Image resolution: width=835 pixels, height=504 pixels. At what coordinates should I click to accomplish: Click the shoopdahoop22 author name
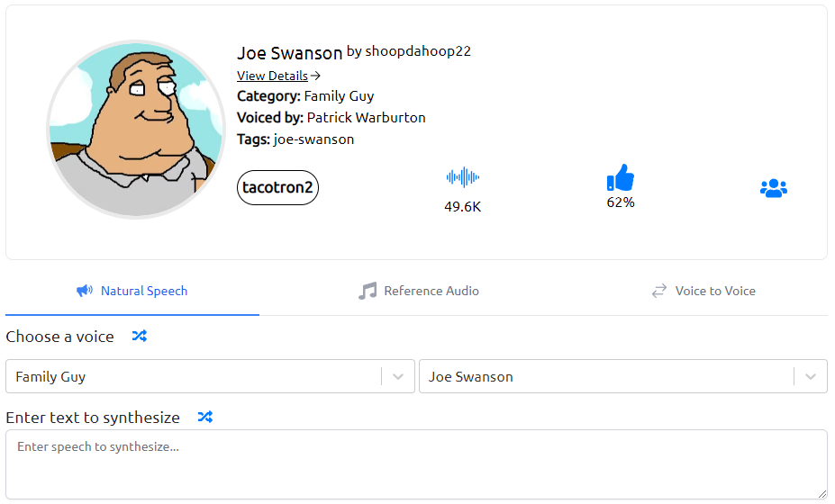click(x=418, y=51)
